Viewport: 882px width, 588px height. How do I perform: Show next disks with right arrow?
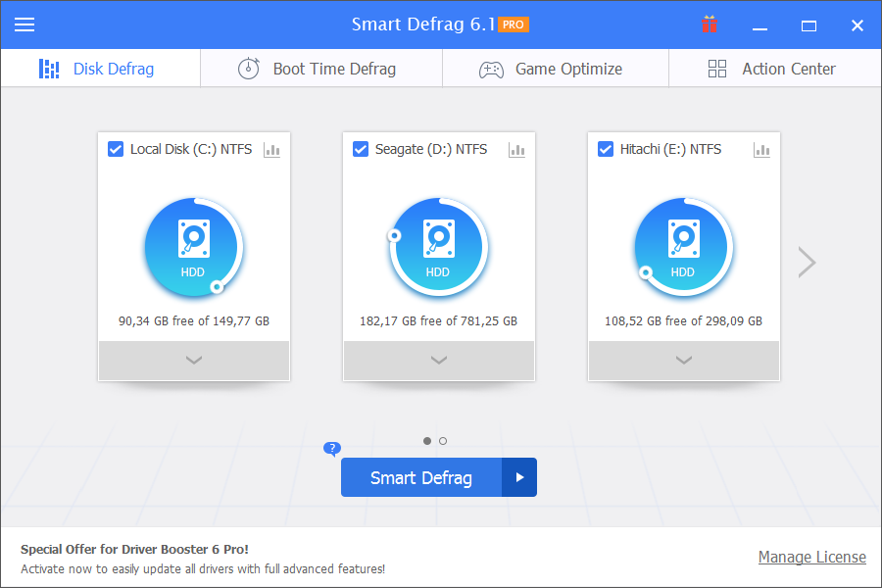[x=807, y=263]
